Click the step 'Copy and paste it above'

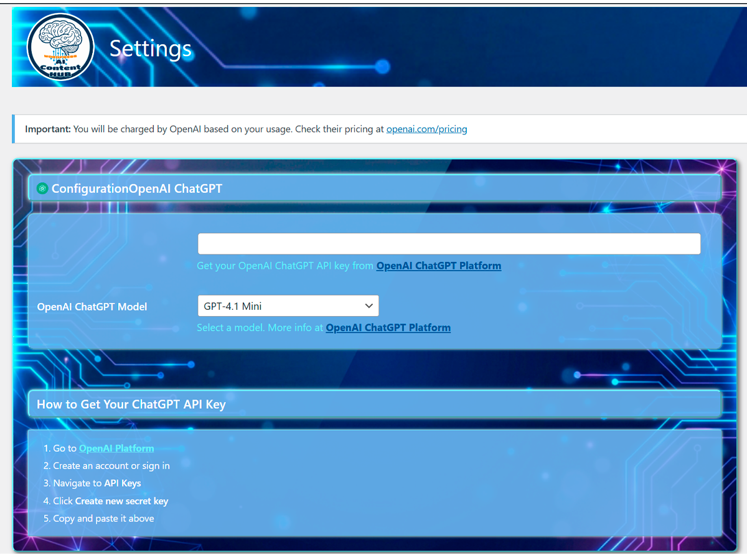(x=103, y=518)
